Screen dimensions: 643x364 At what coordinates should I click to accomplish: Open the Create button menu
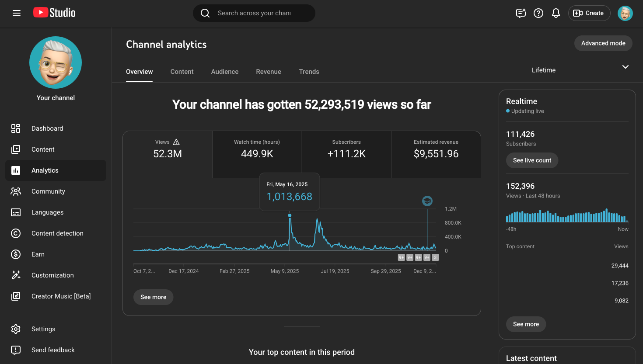[589, 13]
